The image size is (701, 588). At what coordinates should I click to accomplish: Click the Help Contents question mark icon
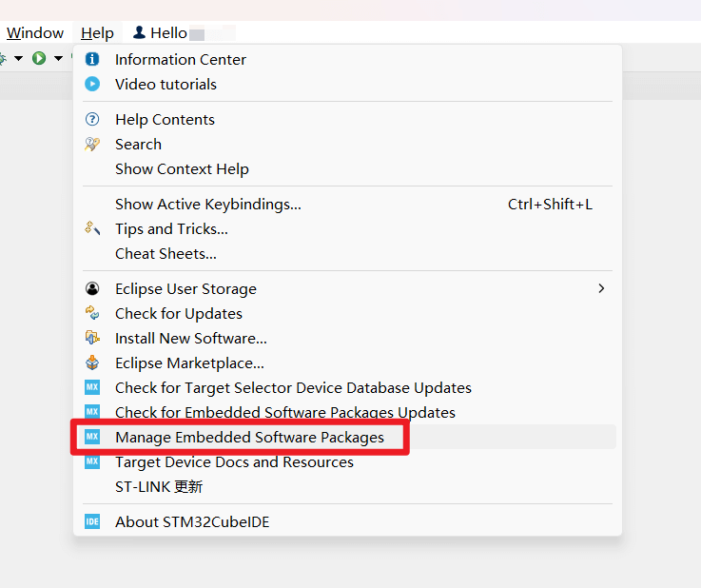[92, 119]
